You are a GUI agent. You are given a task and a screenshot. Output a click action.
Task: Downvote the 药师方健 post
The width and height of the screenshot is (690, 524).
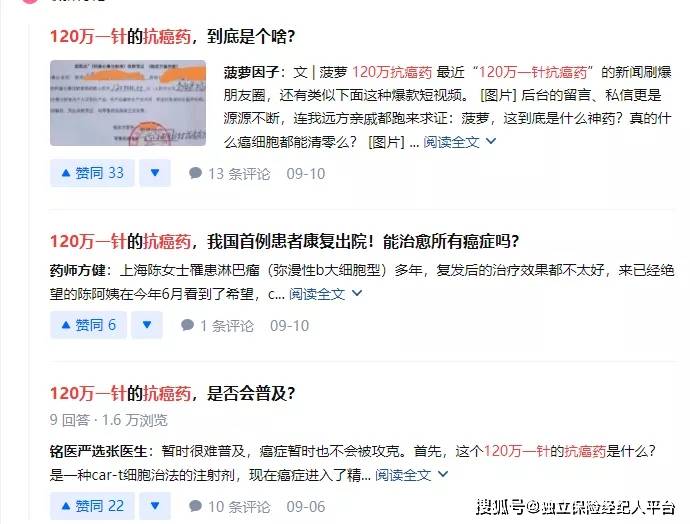point(147,325)
